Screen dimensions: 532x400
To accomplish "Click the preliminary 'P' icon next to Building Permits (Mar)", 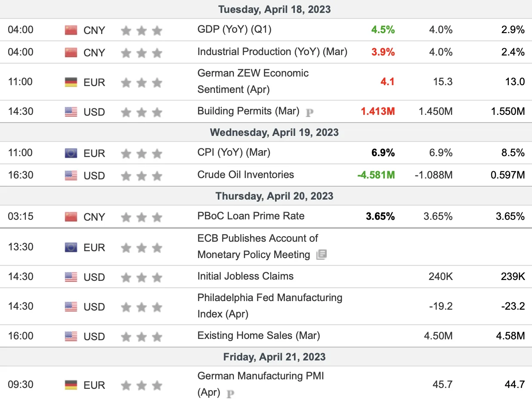I will pyautogui.click(x=309, y=113).
